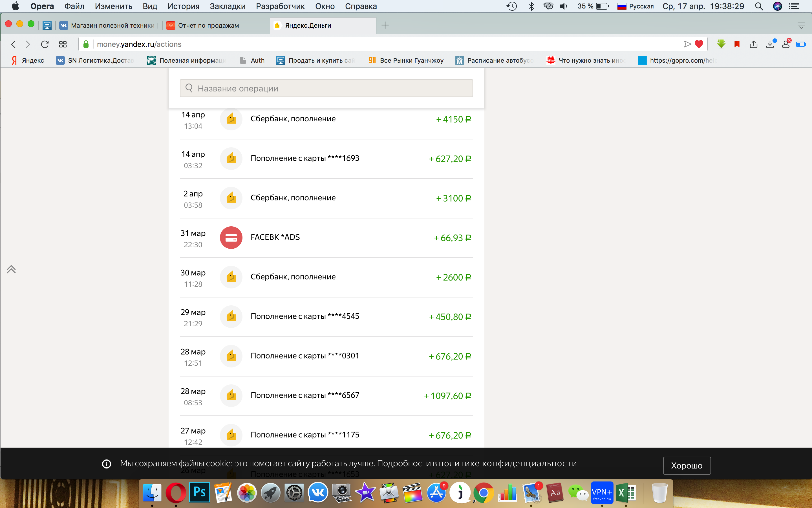Click the Название операции search field
The image size is (812, 508).
326,88
